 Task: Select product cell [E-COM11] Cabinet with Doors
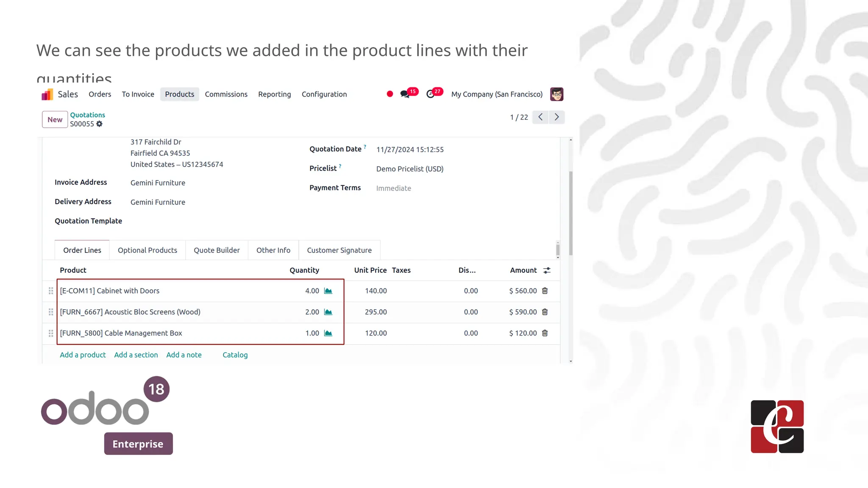pos(109,291)
